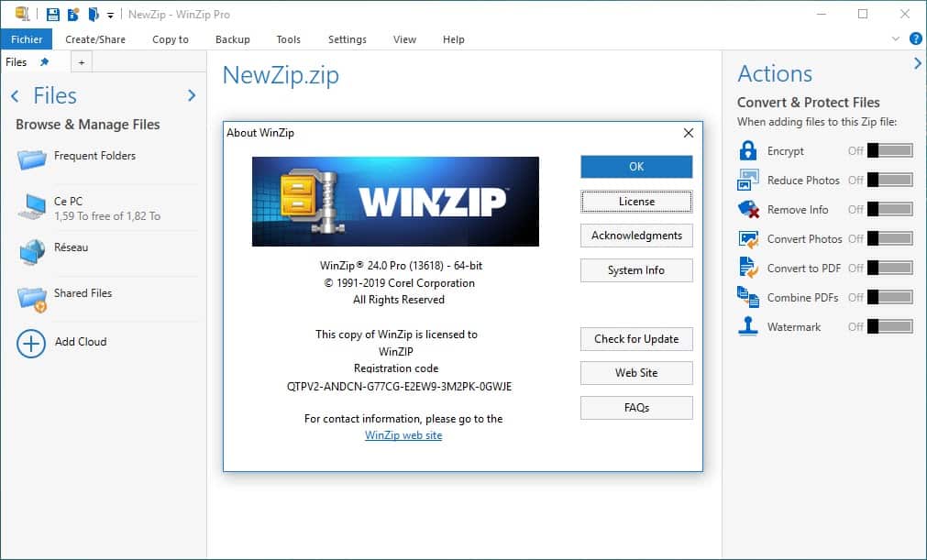
Task: Click the Save icon in quick access toolbar
Action: pos(52,14)
